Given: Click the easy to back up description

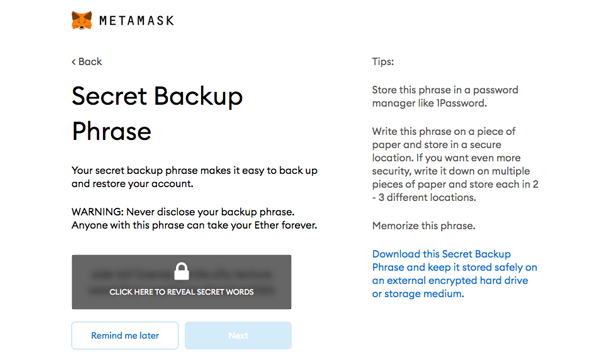Looking at the screenshot, I should (194, 177).
